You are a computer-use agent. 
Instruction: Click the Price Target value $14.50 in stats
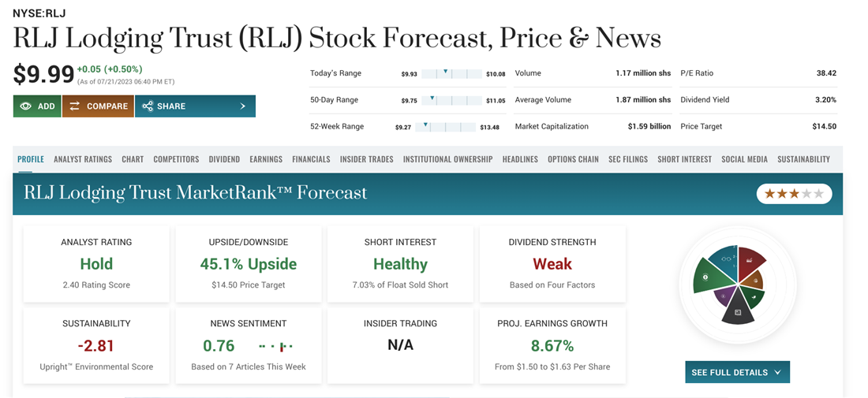pos(825,127)
